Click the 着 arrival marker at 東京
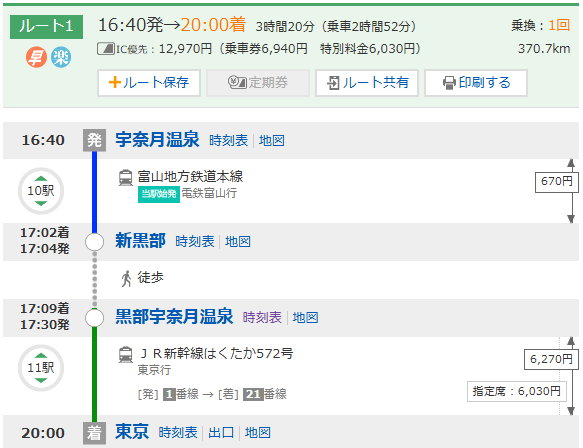583x448 pixels. tap(94, 433)
